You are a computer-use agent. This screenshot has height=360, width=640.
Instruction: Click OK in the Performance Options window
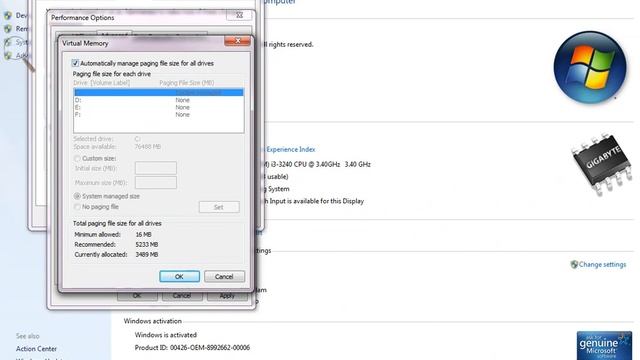click(x=137, y=296)
